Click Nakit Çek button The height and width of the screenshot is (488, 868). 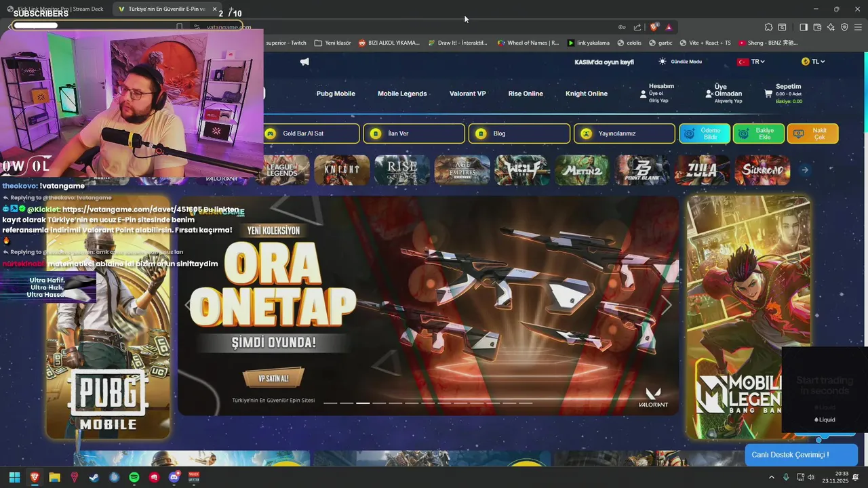tap(813, 134)
